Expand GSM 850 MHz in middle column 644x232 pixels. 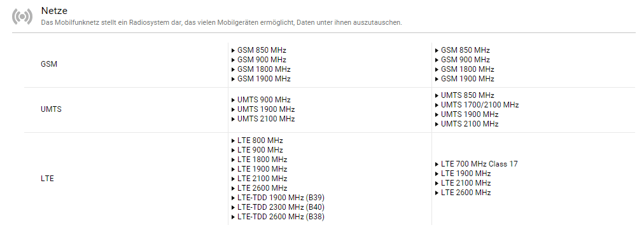coord(259,50)
